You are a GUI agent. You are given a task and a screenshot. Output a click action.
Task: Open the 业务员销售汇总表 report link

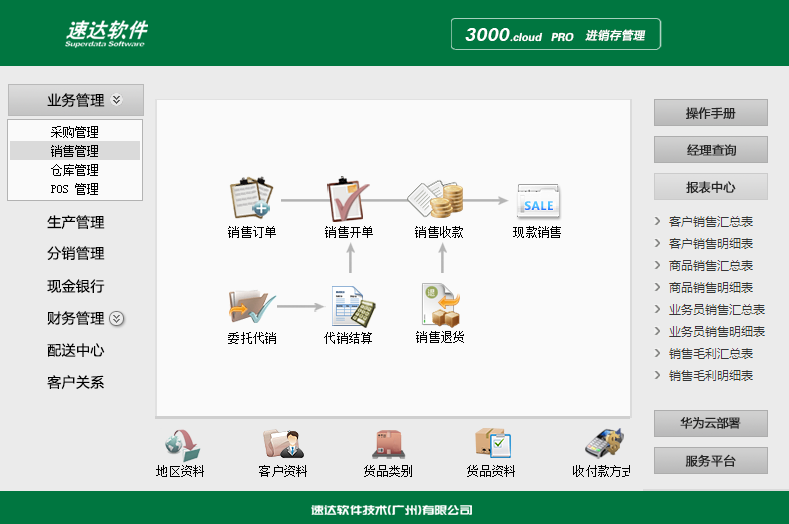tap(717, 310)
